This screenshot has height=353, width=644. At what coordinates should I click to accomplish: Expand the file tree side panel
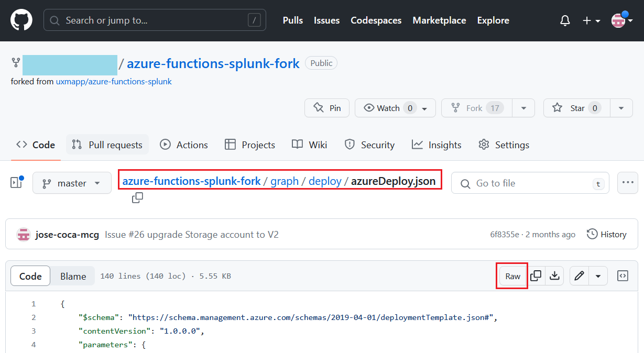[17, 183]
